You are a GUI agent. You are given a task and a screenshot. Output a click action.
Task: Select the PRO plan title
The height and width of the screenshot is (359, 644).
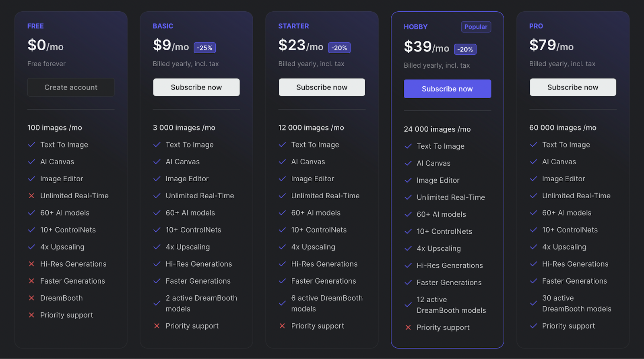coord(536,26)
